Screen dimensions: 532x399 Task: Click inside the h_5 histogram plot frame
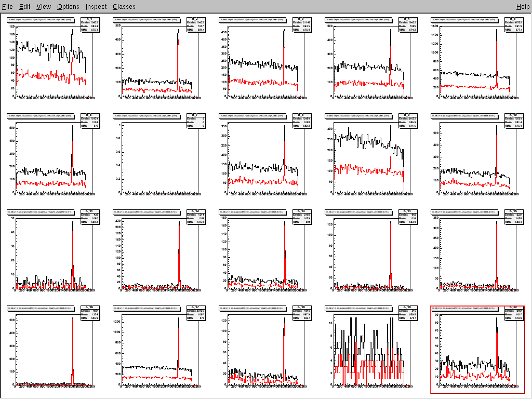click(478, 62)
